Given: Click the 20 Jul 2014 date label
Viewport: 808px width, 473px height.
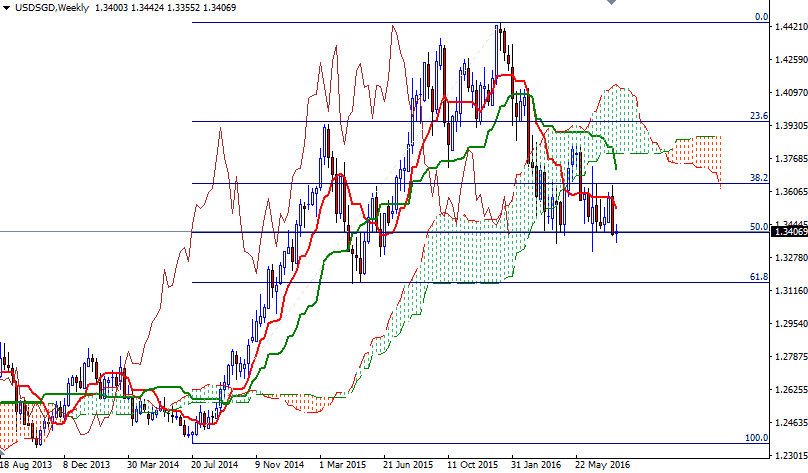Looking at the screenshot, I should (x=215, y=465).
